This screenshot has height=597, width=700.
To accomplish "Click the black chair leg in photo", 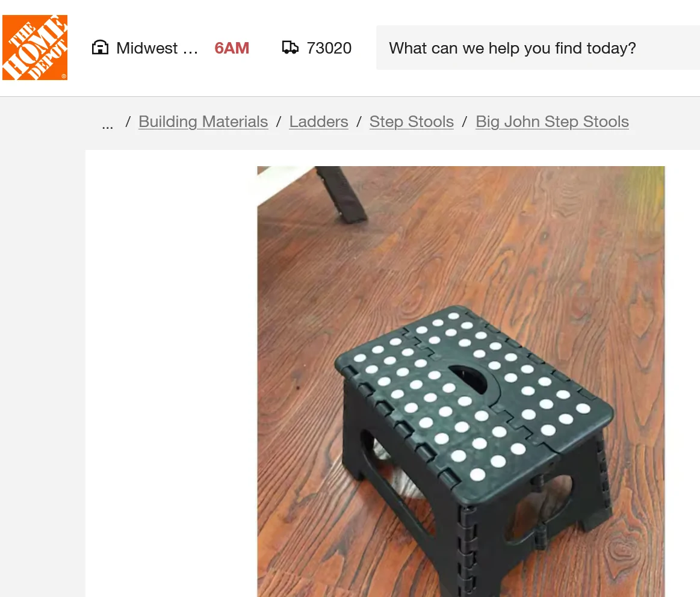I will click(342, 194).
